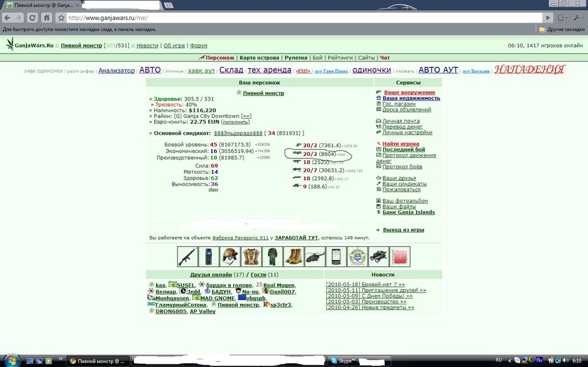
Task: Click the Новости header link
Action: point(147,45)
